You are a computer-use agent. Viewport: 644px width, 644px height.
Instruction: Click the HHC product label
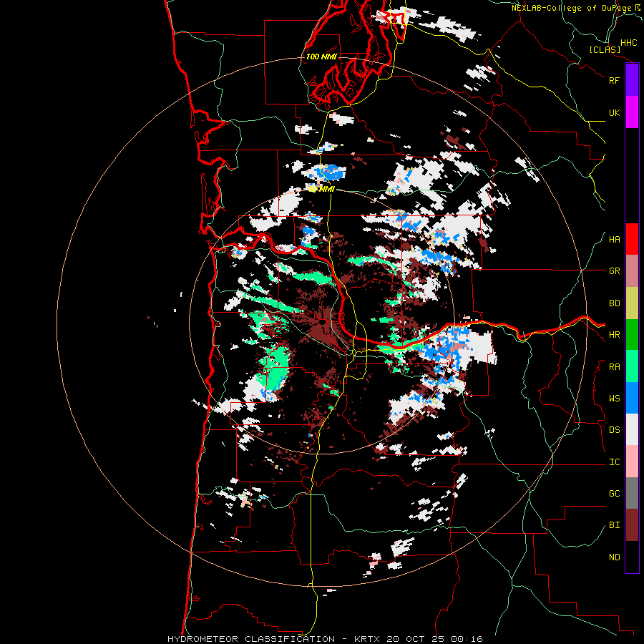pyautogui.click(x=628, y=43)
